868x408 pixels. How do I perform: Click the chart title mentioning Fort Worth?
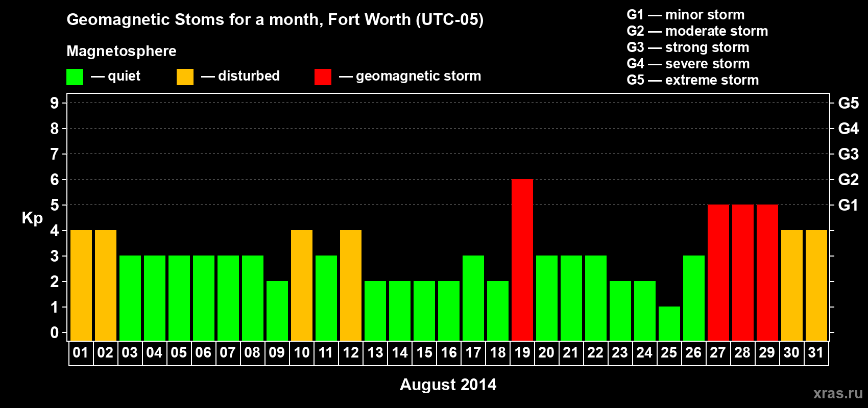(275, 19)
